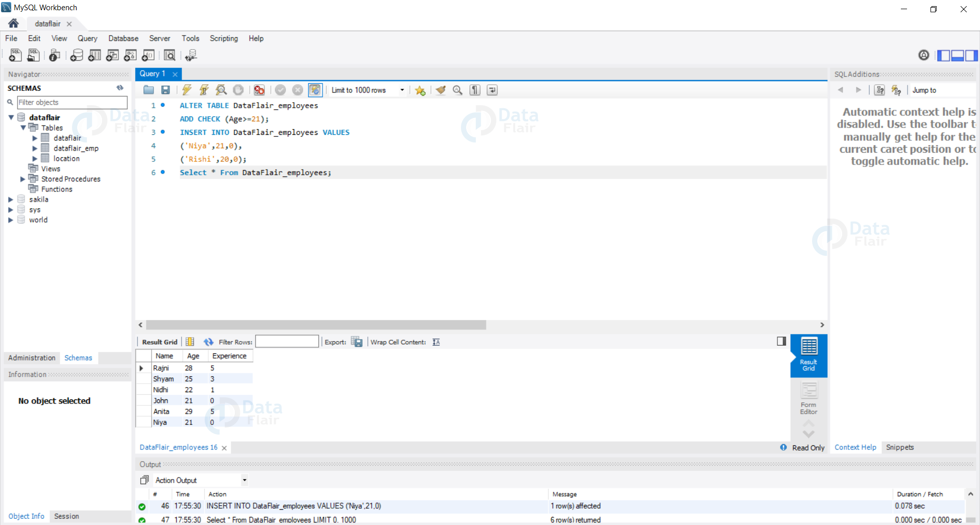Save the query script to file

(x=165, y=90)
